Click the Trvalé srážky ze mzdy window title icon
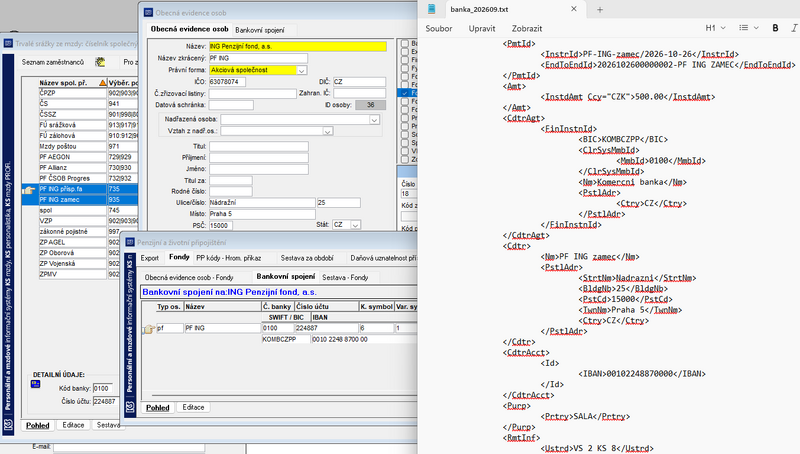This screenshot has width=800, height=454. coord(8,44)
